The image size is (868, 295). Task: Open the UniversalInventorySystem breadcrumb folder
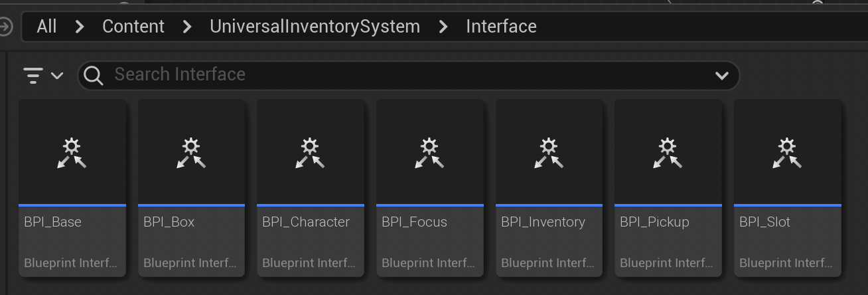(x=315, y=27)
